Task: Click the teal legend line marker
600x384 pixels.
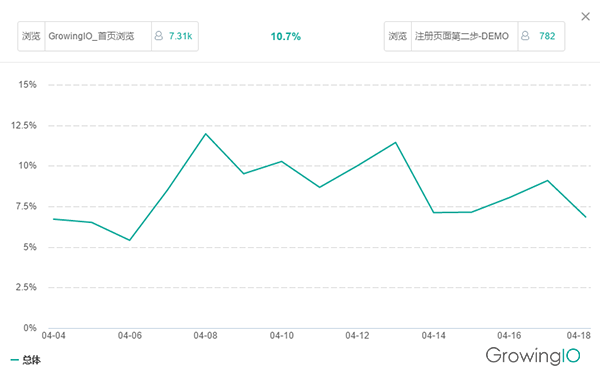Action: click(x=15, y=360)
